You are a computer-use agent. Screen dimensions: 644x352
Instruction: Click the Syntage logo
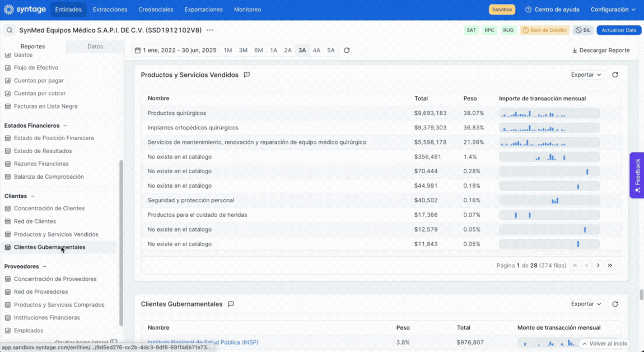[25, 9]
